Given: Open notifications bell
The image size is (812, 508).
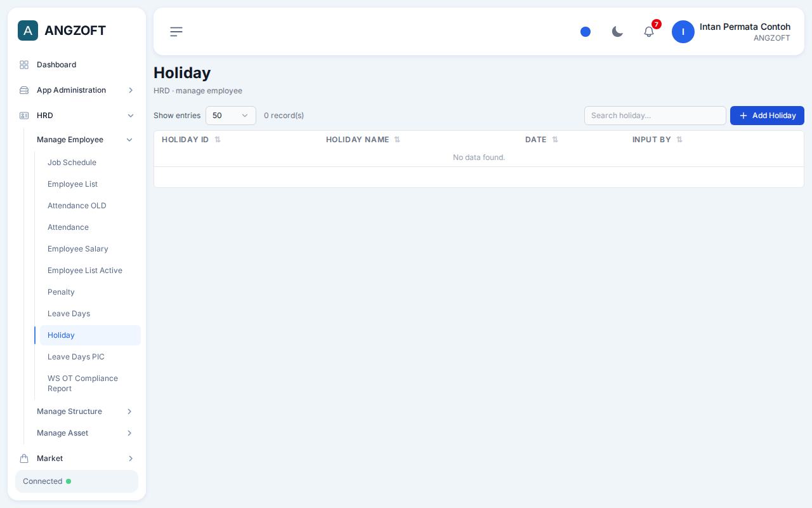Looking at the screenshot, I should (x=649, y=32).
